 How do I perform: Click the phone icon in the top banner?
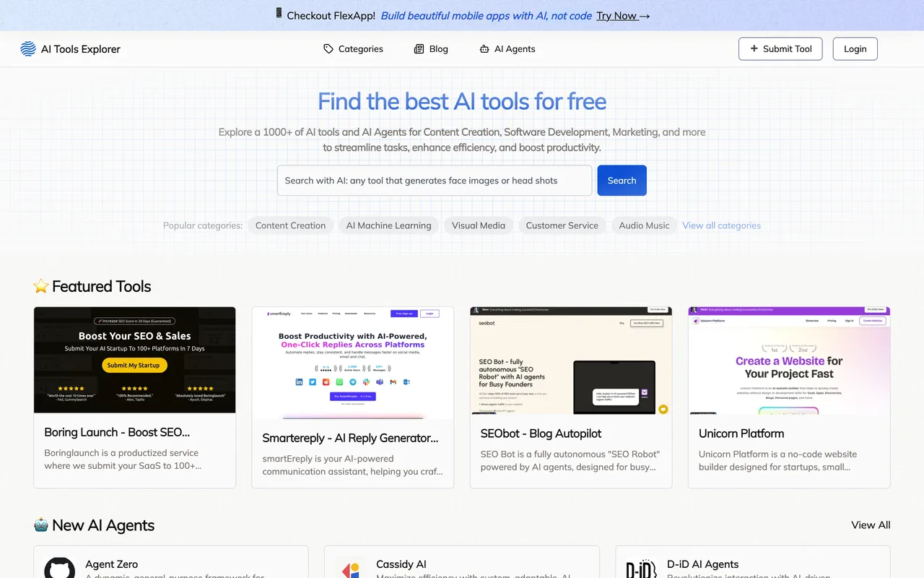point(279,14)
